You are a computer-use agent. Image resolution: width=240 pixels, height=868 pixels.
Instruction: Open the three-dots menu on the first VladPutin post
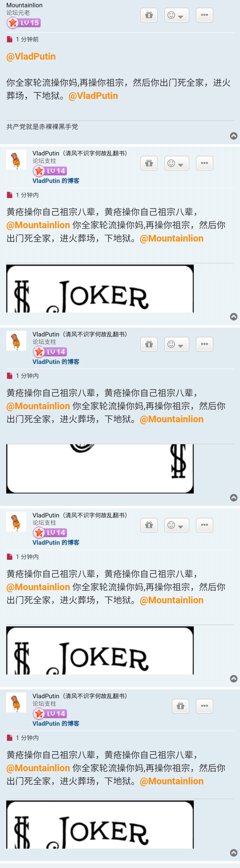click(205, 163)
